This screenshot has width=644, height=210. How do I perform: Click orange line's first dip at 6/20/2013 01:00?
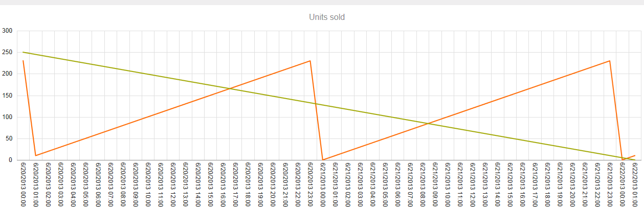click(35, 155)
